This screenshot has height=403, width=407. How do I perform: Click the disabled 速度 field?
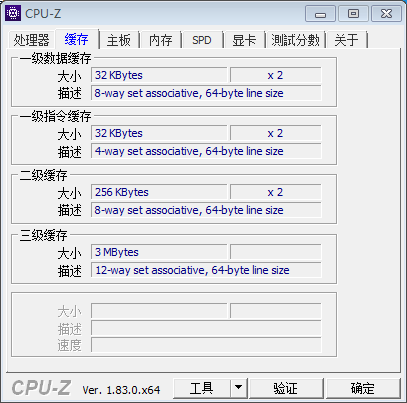[x=206, y=345]
